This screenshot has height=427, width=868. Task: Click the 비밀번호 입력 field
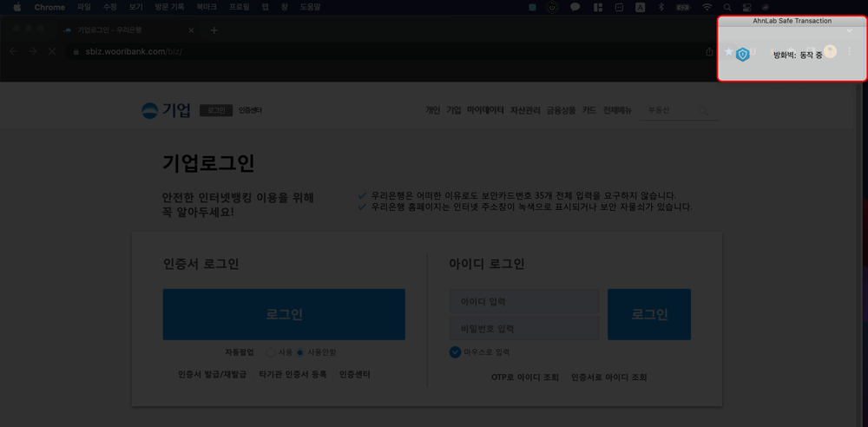[x=524, y=329]
